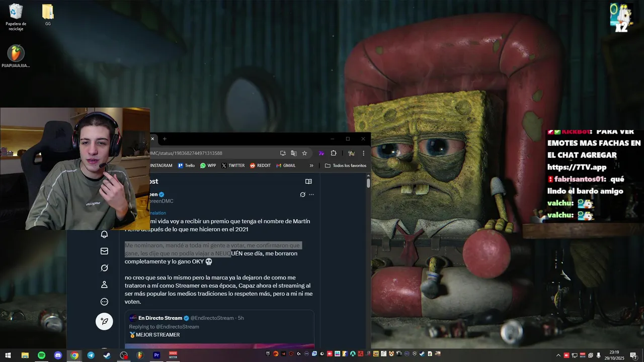Open Spotify from the taskbar

click(41, 355)
